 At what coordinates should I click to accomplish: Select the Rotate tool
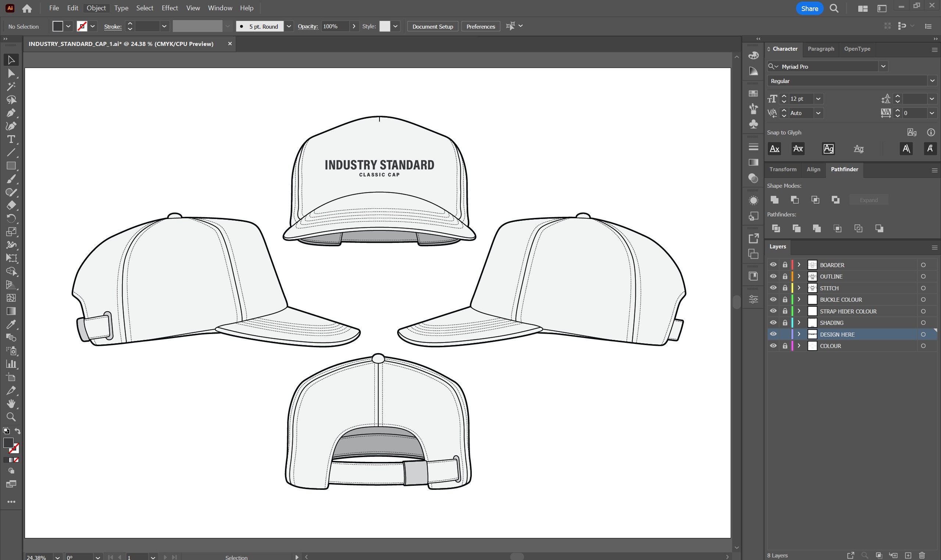[x=11, y=218]
